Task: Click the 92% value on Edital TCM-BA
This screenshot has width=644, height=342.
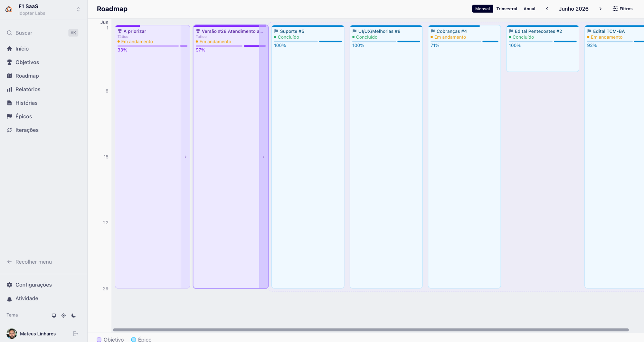Action: [x=592, y=45]
